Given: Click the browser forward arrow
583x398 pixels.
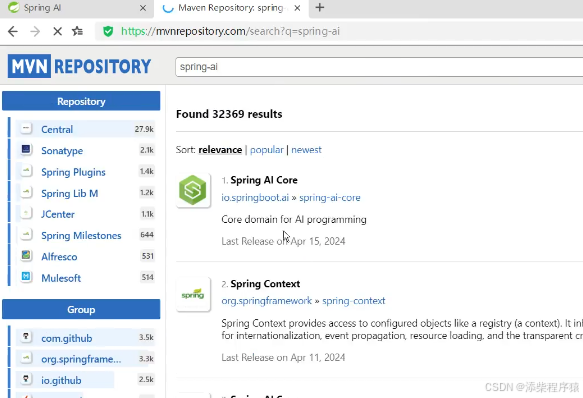Looking at the screenshot, I should click(35, 31).
